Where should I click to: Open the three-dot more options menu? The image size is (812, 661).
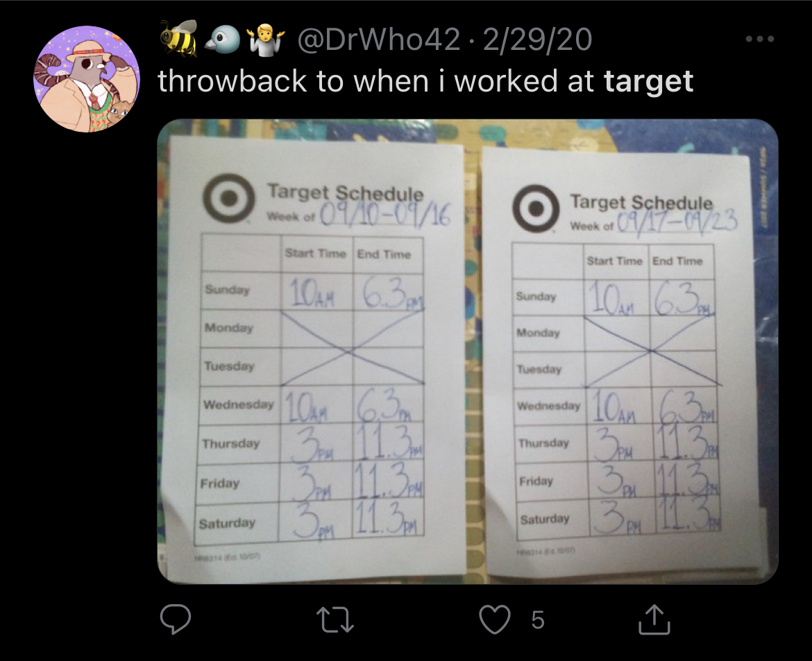tap(760, 39)
